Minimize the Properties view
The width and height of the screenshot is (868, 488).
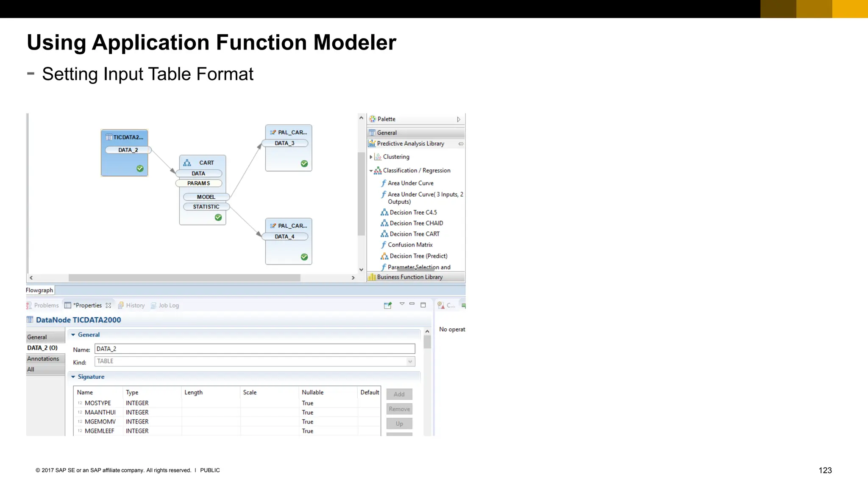pos(412,304)
